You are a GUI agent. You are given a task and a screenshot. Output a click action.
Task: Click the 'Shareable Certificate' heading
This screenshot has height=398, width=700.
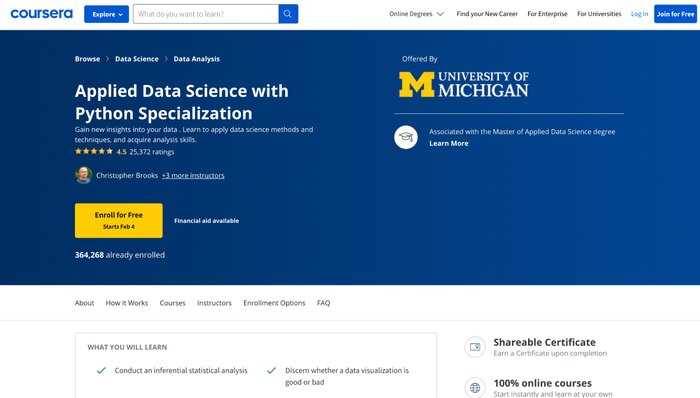click(545, 342)
